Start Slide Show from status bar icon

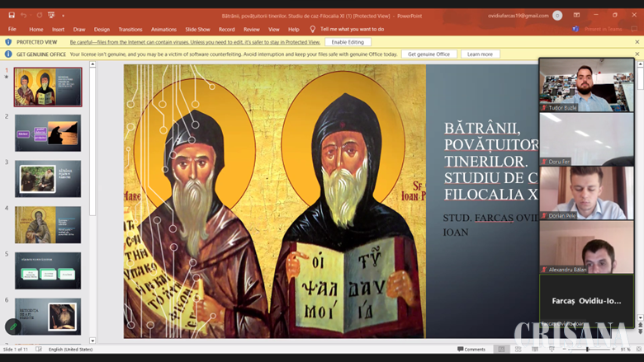[552, 349]
